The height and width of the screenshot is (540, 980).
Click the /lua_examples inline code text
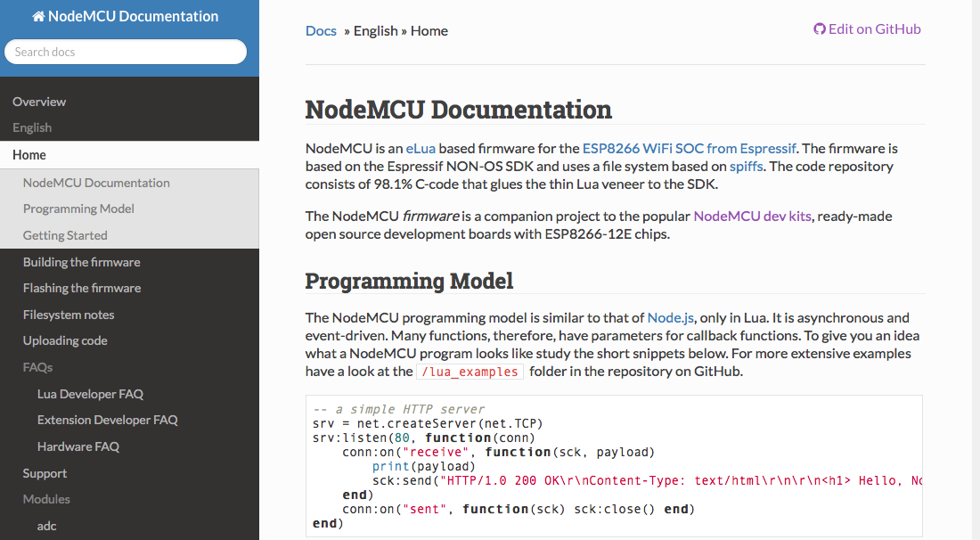470,372
